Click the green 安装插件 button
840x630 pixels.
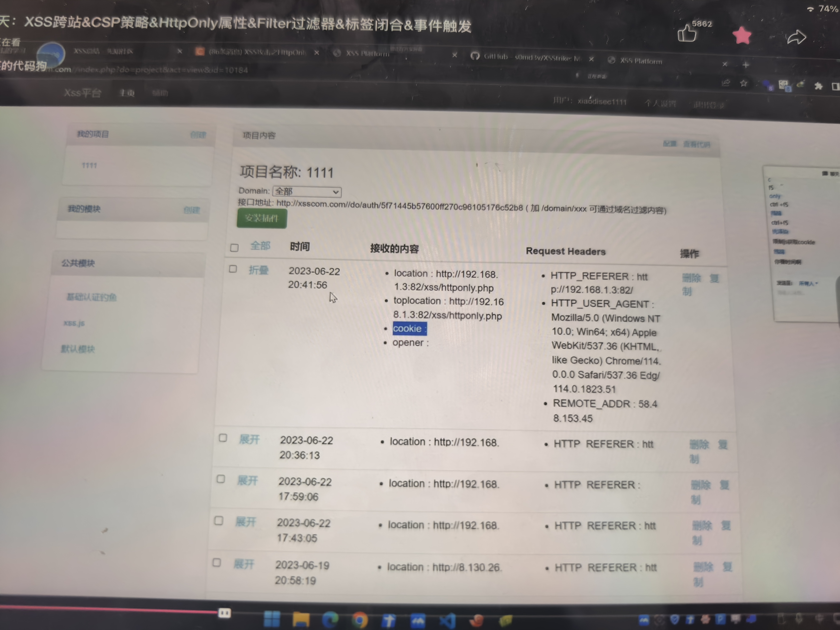[x=262, y=218]
